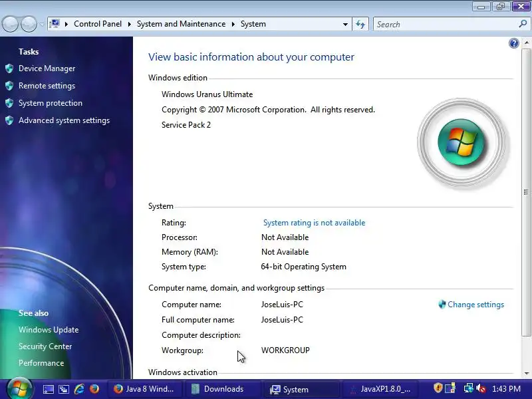Open Performance link in sidebar

click(41, 363)
